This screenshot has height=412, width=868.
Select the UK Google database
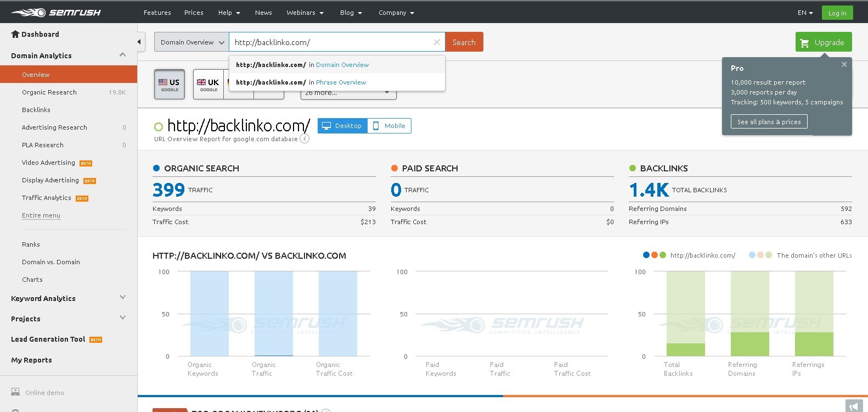pos(208,85)
